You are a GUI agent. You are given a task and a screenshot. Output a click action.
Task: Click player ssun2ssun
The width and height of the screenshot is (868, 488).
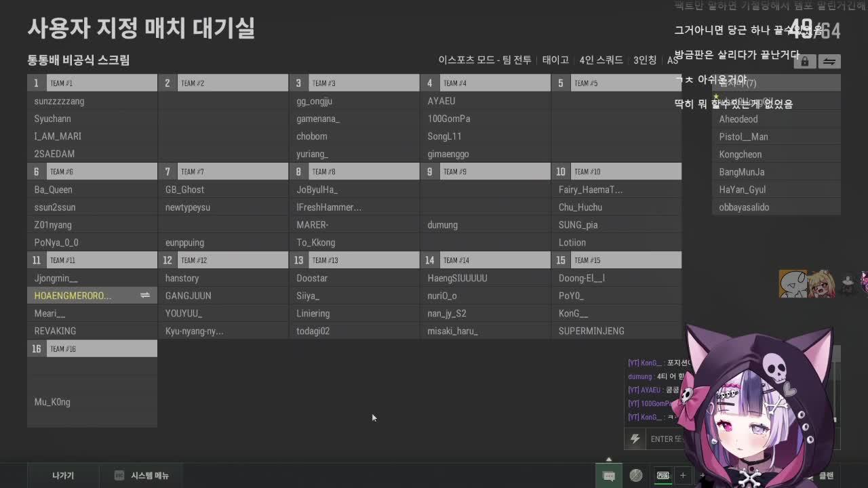point(55,207)
